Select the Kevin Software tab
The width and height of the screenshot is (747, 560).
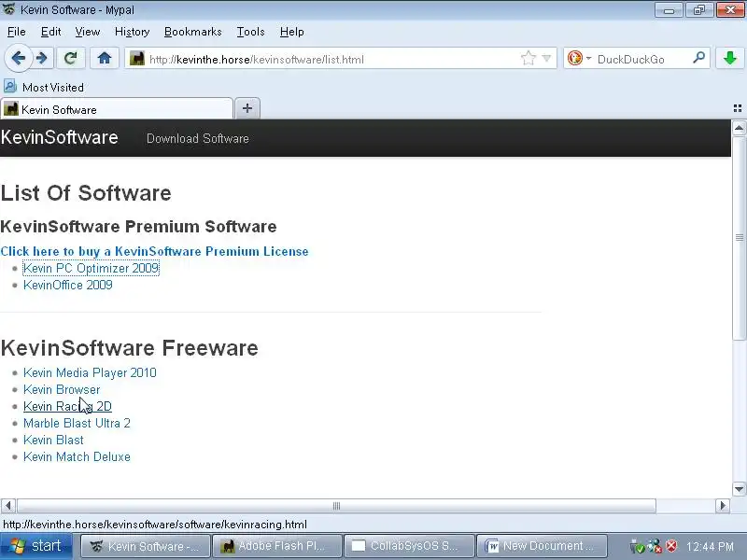(x=117, y=109)
